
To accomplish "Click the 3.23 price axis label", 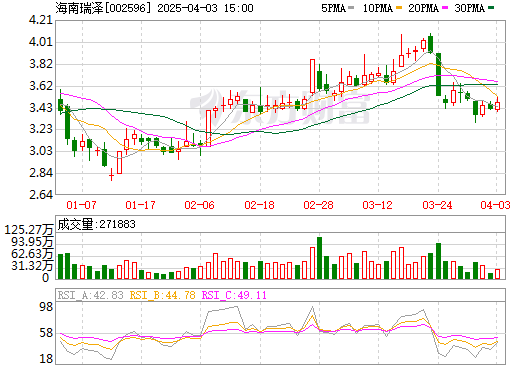I will click(41, 129).
